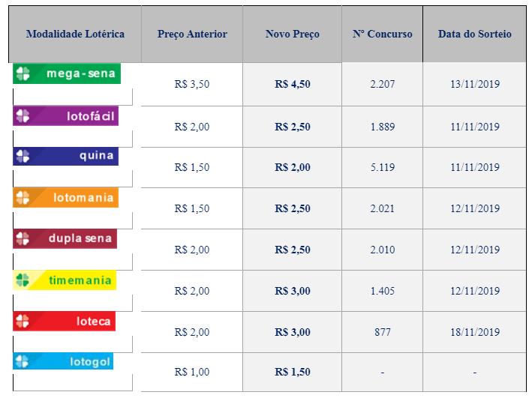532x398 pixels.
Task: Click the loteca clover logo icon
Action: (x=23, y=322)
